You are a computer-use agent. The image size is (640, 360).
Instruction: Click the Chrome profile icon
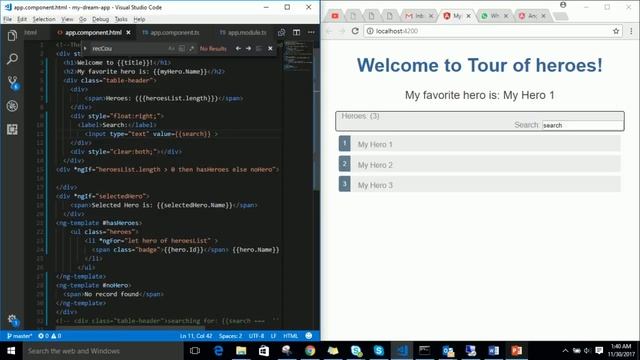563,5
